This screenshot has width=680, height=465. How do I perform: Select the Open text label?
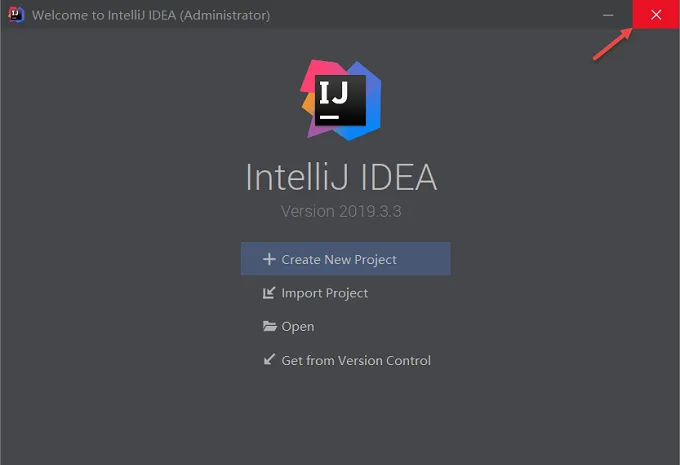(x=298, y=327)
